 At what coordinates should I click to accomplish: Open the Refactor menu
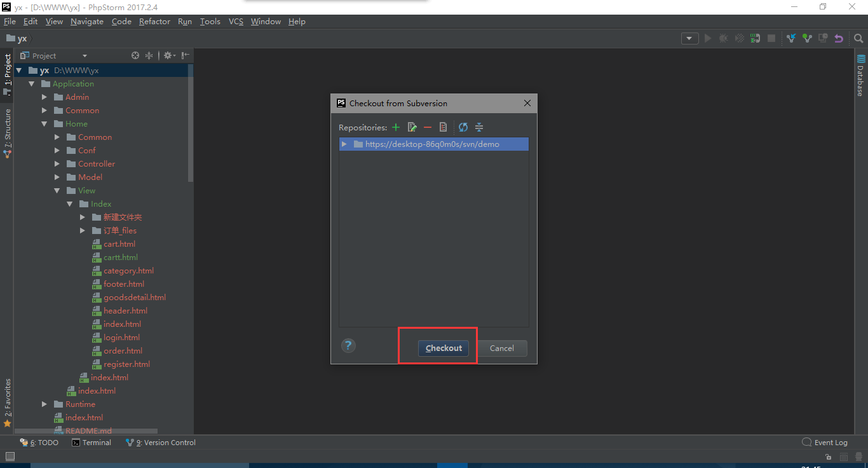(x=154, y=21)
